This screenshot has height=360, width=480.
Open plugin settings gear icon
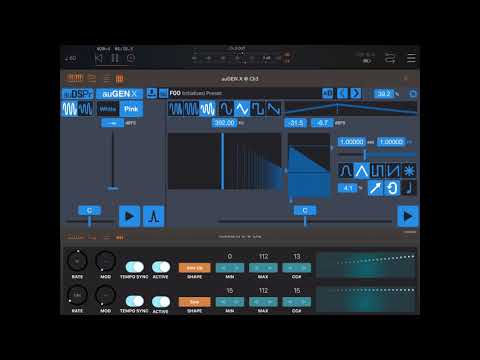tap(413, 94)
